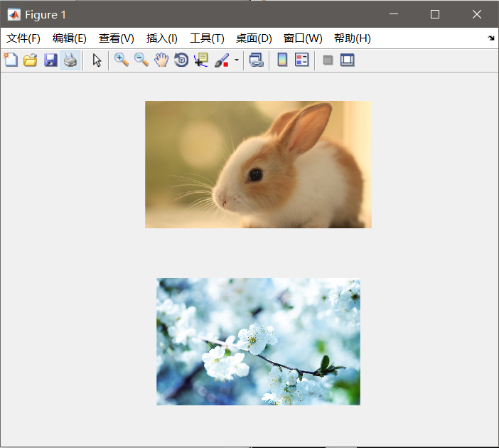Viewport: 499px width, 448px height.
Task: Expand the brush color dropdown arrow
Action: point(237,60)
